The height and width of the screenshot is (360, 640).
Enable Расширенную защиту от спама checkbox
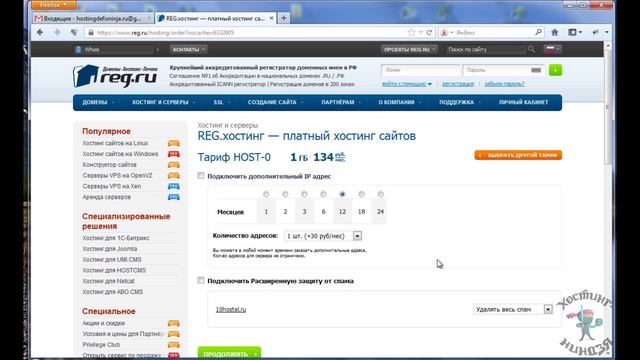(201, 280)
